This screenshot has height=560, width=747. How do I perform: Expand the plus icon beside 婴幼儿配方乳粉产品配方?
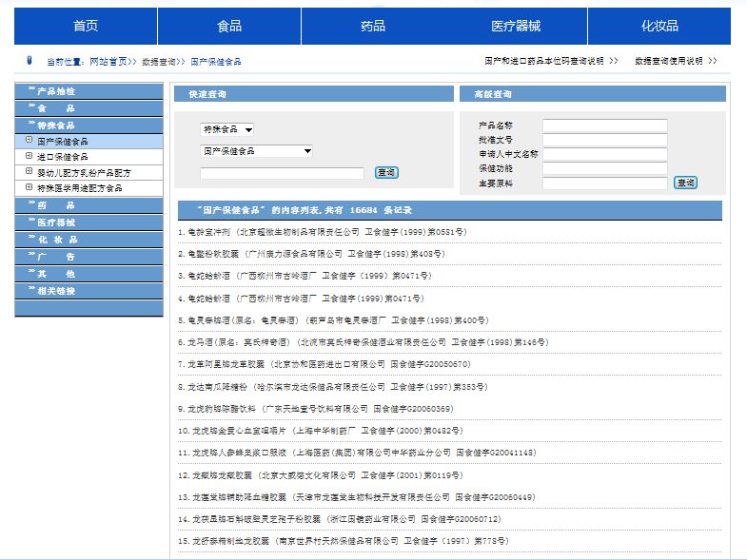29,171
